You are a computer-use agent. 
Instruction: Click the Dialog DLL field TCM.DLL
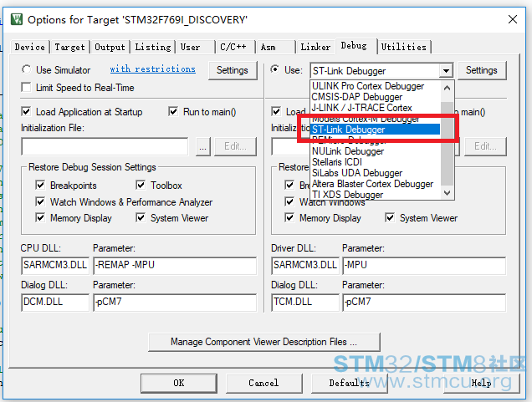pos(305,302)
